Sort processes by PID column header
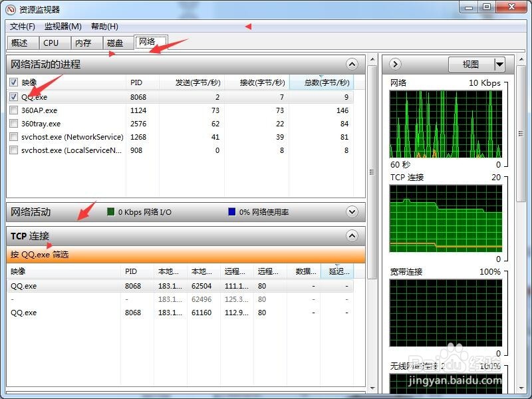 pos(142,82)
